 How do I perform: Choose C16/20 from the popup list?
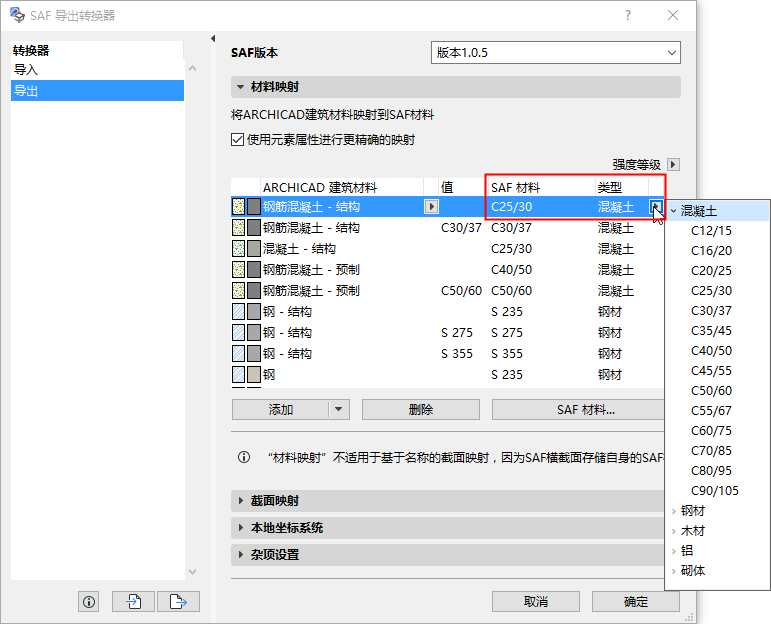coord(712,251)
